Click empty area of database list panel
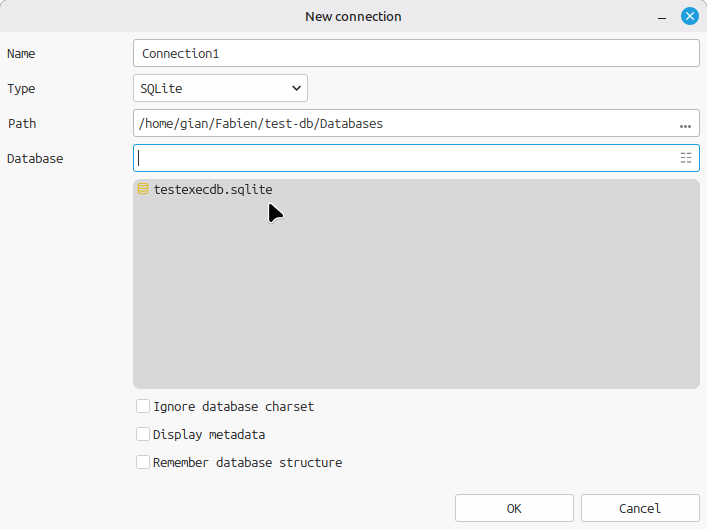707x529 pixels. pyautogui.click(x=415, y=300)
